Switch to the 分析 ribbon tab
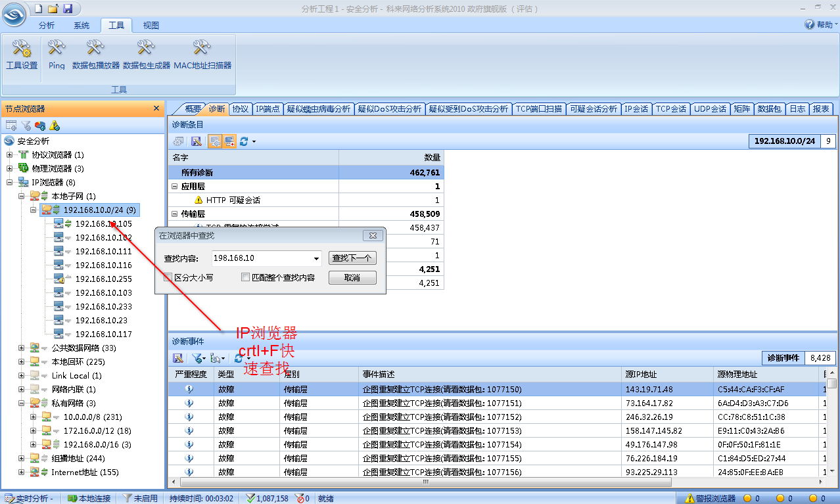The height and width of the screenshot is (504, 840). 47,26
